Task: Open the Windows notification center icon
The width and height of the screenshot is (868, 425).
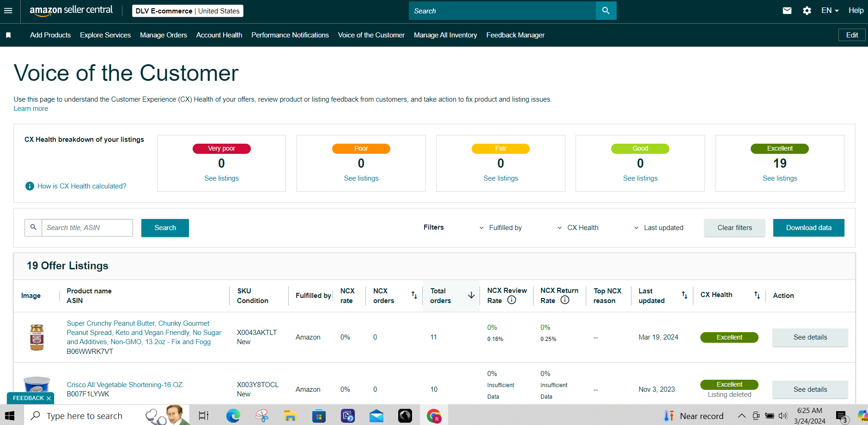Action: [x=842, y=416]
